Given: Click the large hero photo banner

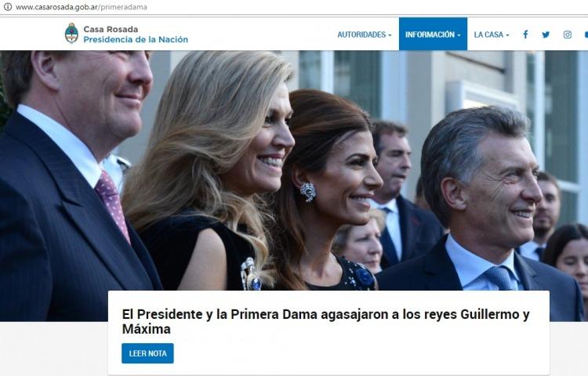Looking at the screenshot, I should [294, 171].
